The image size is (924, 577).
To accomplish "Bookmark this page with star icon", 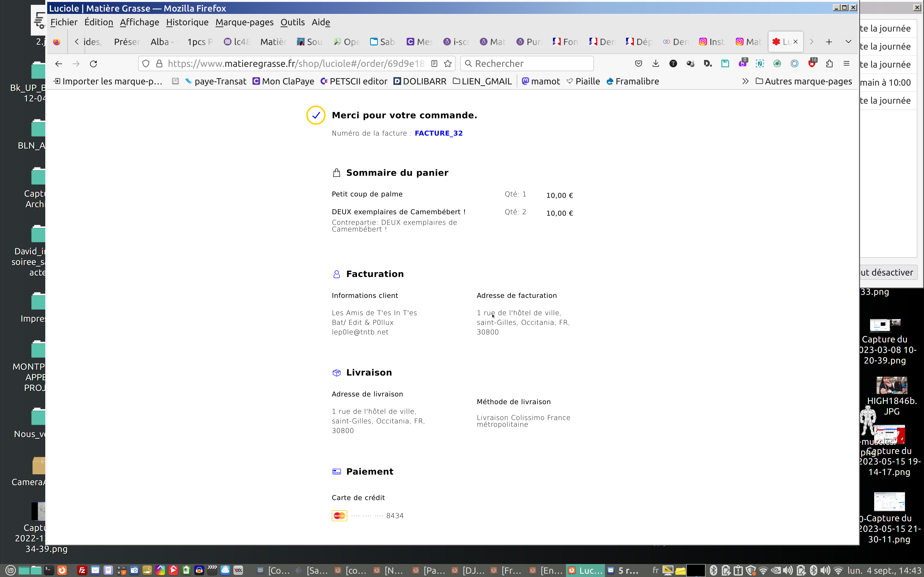I will [448, 64].
